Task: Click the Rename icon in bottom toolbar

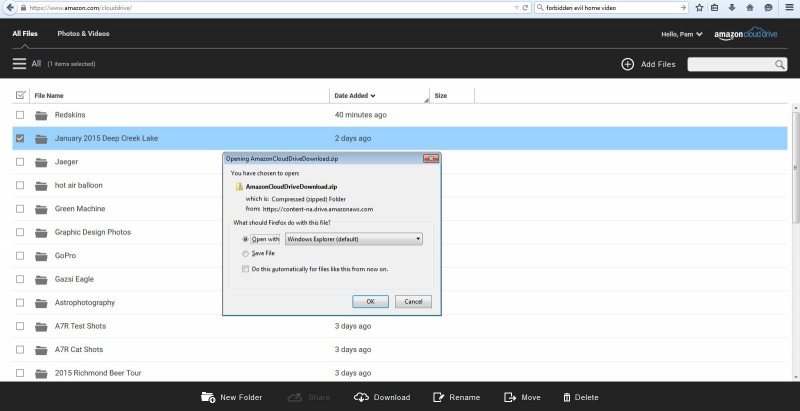Action: tap(438, 397)
